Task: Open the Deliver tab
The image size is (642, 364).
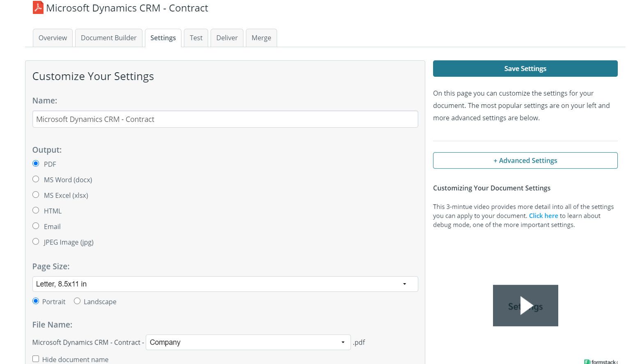Action: click(x=227, y=38)
